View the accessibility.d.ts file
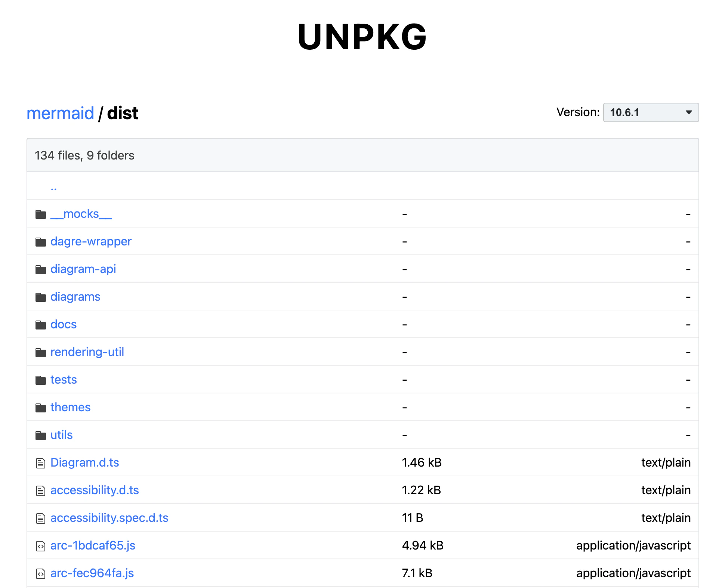 click(x=95, y=490)
